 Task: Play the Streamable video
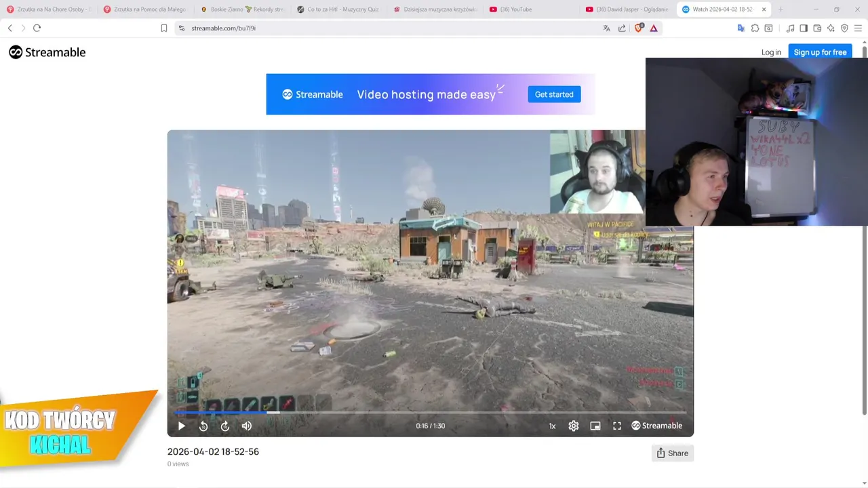[181, 426]
